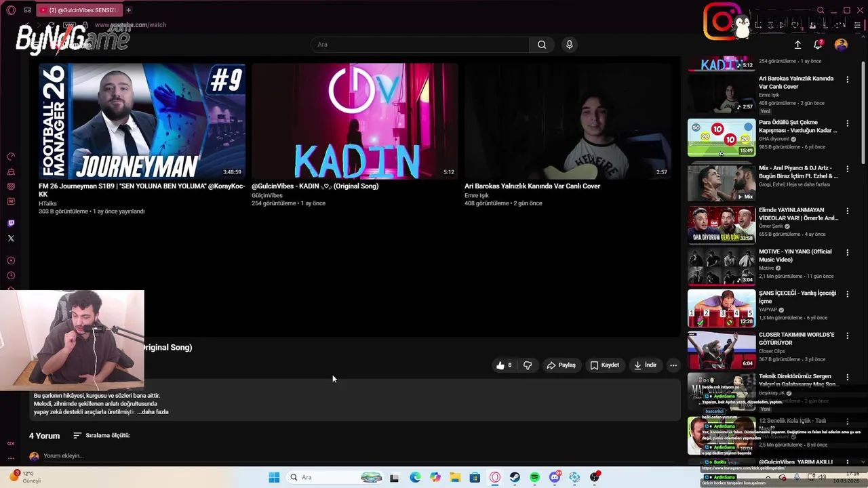Open Microsoft Edge from the taskbar

(415, 477)
